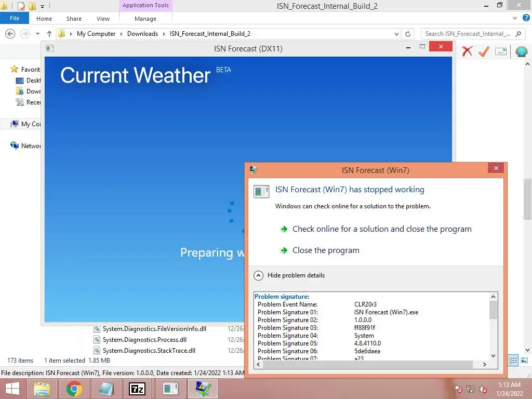Click the crash dialog title bar icon
The width and height of the screenshot is (532, 399).
(254, 170)
